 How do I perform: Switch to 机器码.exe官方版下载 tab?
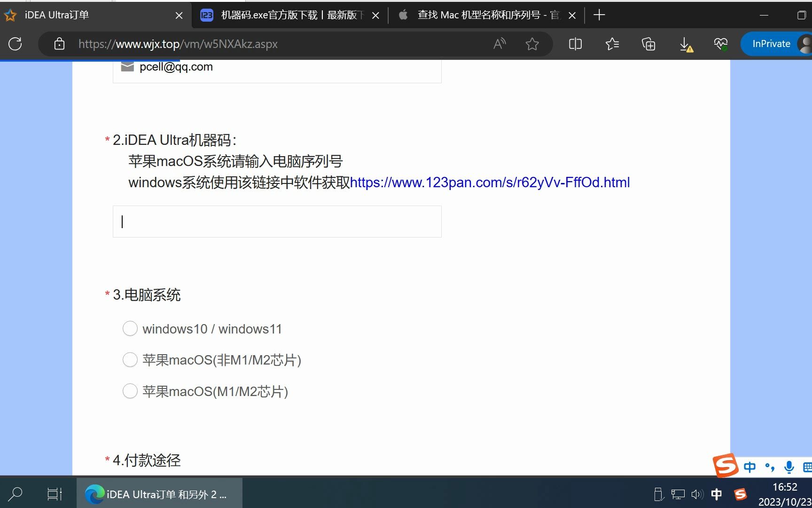(x=290, y=15)
